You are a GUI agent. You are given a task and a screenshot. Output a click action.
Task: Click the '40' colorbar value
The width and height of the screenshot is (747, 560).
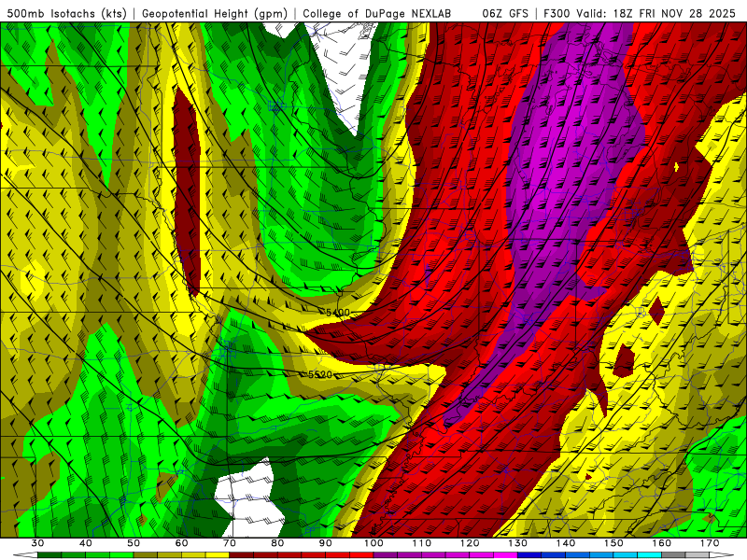click(x=86, y=543)
